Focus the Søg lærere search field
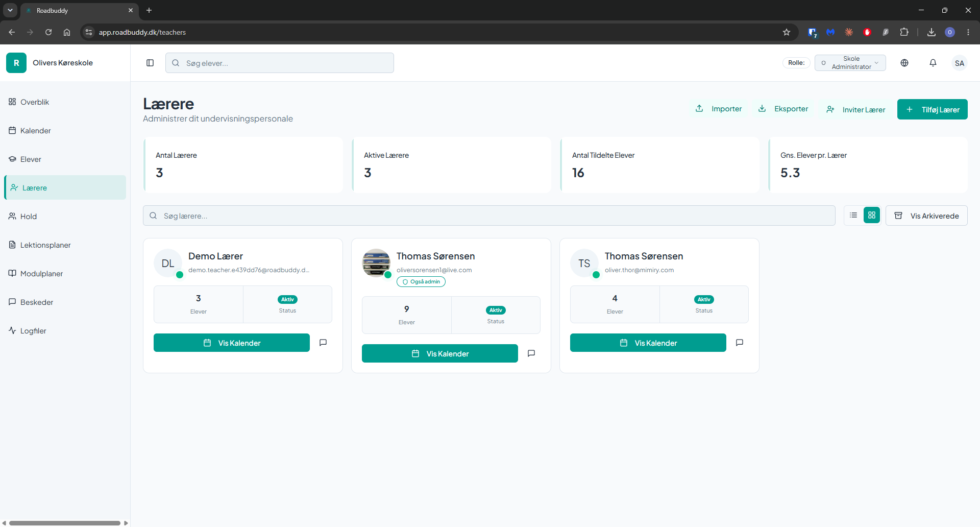 point(489,215)
